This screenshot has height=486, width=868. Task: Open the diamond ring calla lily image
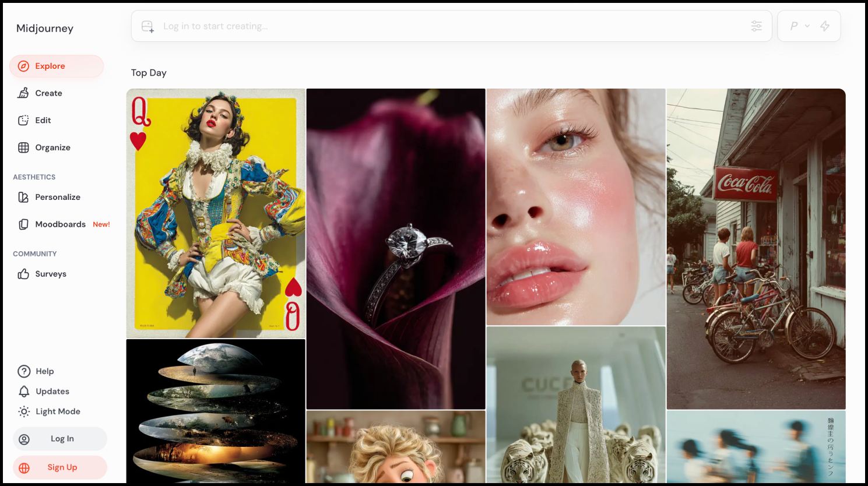point(396,249)
